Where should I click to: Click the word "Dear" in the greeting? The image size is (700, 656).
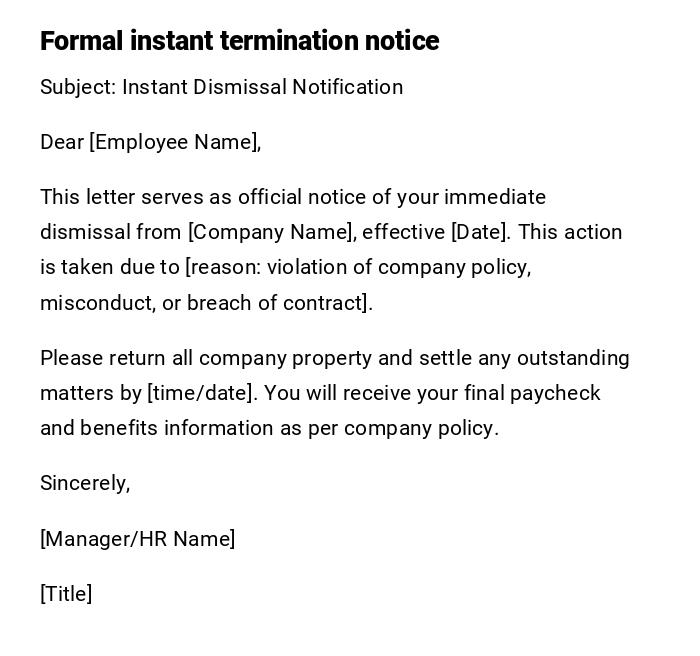point(61,142)
